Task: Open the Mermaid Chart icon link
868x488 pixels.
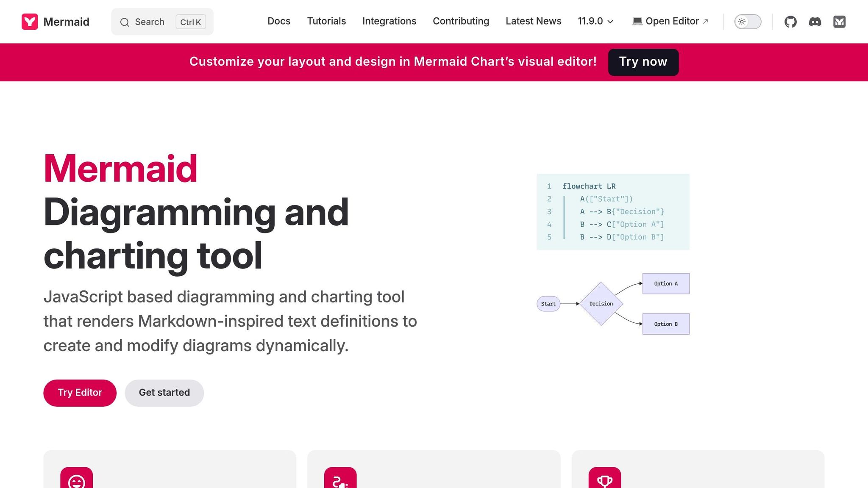Action: coord(839,22)
